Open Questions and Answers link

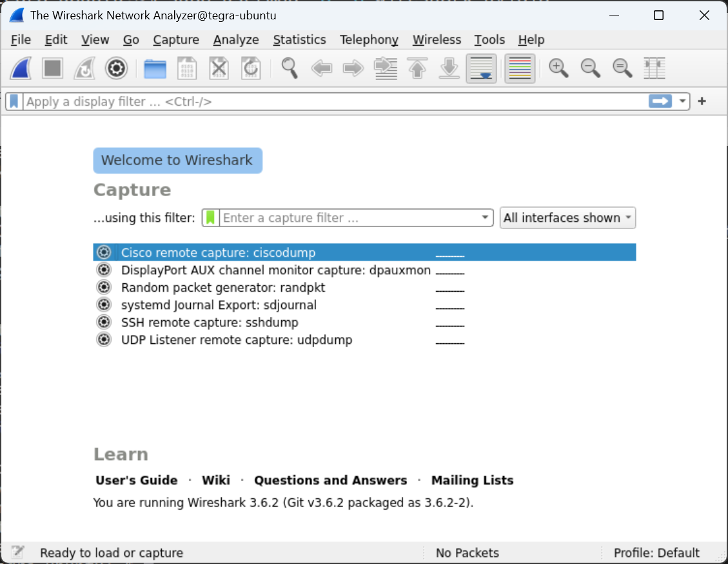331,480
